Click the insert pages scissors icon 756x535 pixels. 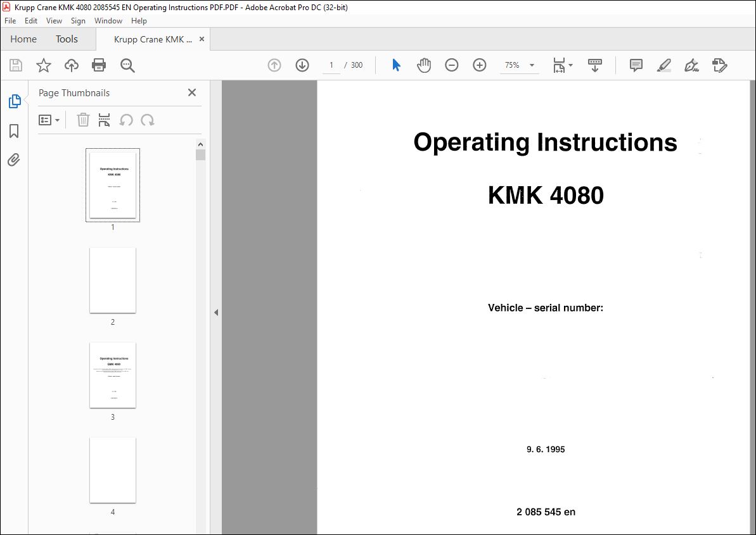(104, 120)
